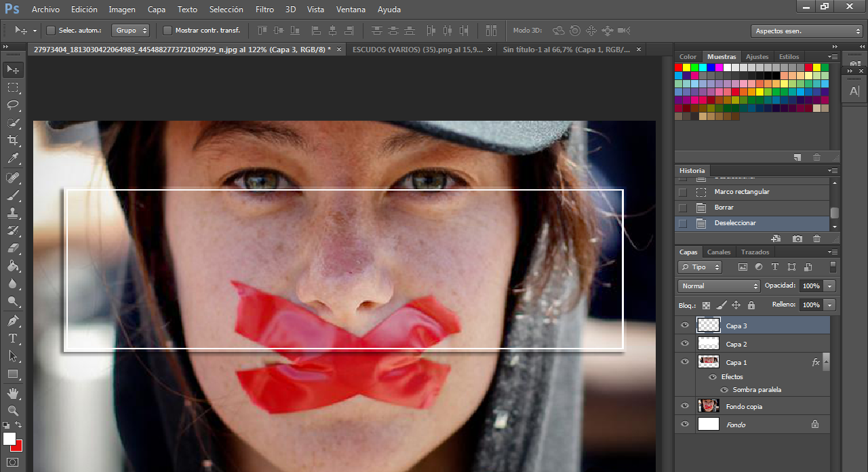Switch to the Canales tab
The height and width of the screenshot is (472, 868).
[x=719, y=252]
